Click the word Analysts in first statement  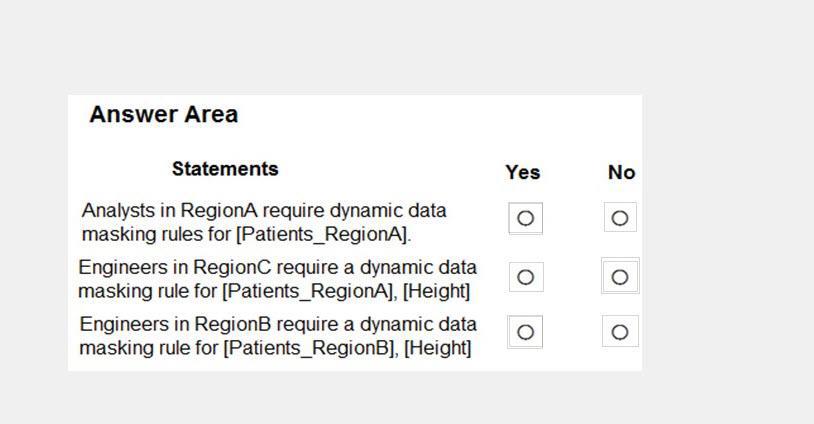tap(118, 211)
